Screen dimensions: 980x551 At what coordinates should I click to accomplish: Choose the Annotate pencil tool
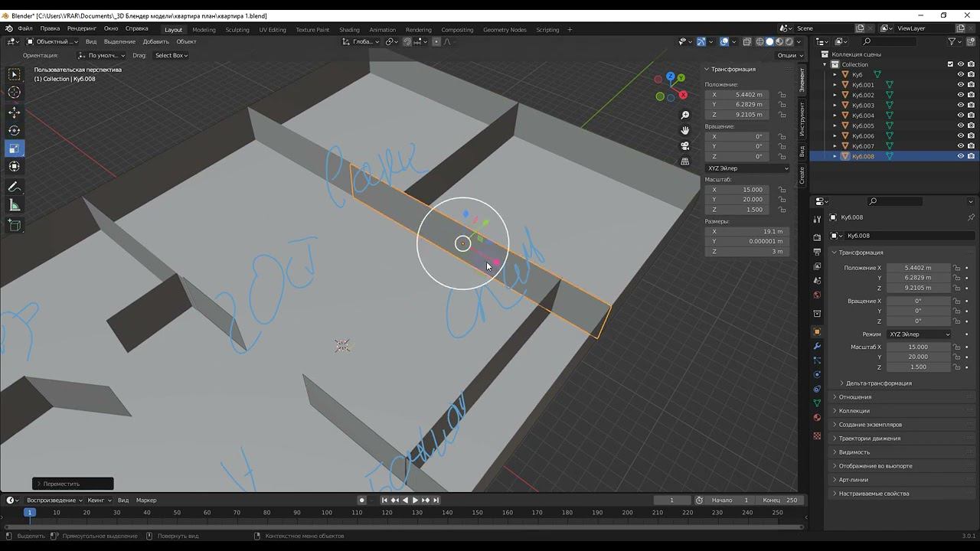(x=15, y=187)
